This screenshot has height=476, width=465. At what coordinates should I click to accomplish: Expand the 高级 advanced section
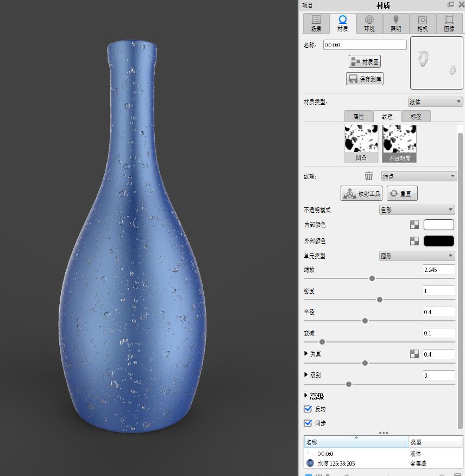(x=306, y=396)
